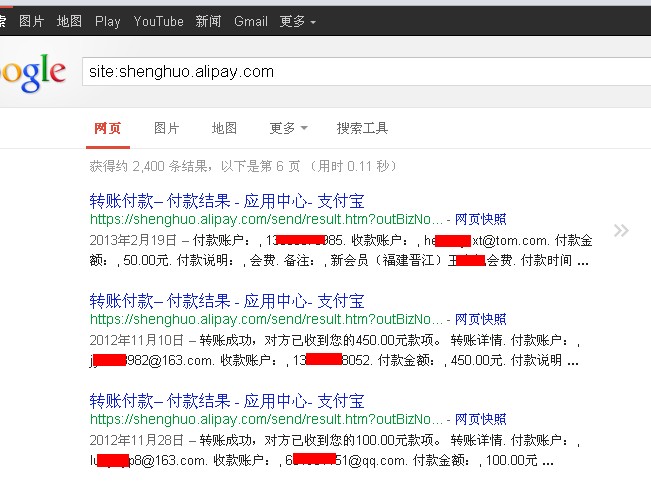Open the result title dated 2012年11月28日
The image size is (651, 487).
(227, 400)
